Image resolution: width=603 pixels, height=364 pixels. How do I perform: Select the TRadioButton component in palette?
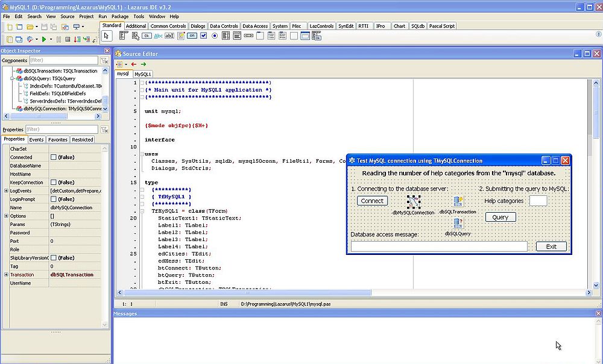coord(215,36)
